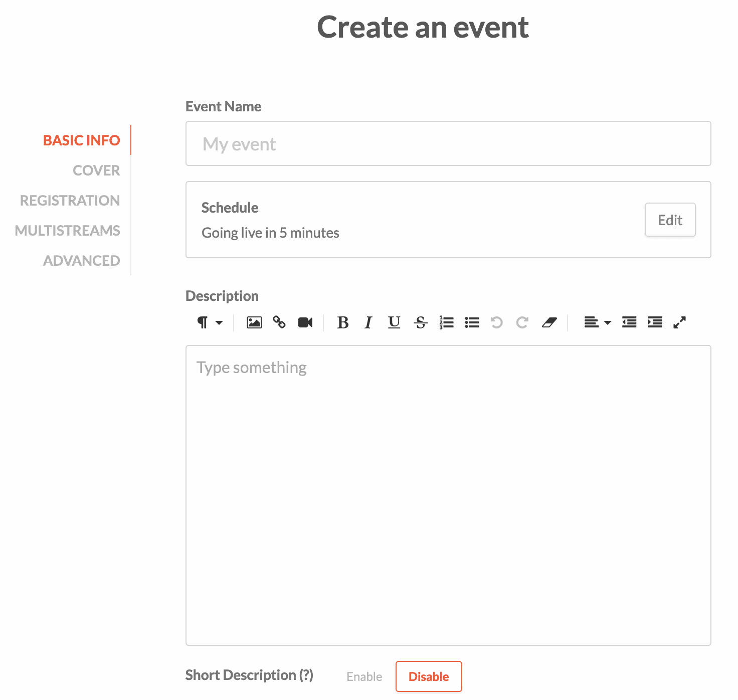This screenshot has height=700, width=738.
Task: Open the text alignment dropdown
Action: click(x=597, y=322)
